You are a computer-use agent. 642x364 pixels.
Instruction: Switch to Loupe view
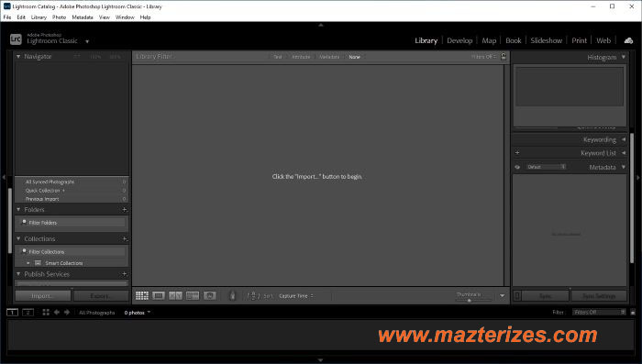(x=159, y=295)
